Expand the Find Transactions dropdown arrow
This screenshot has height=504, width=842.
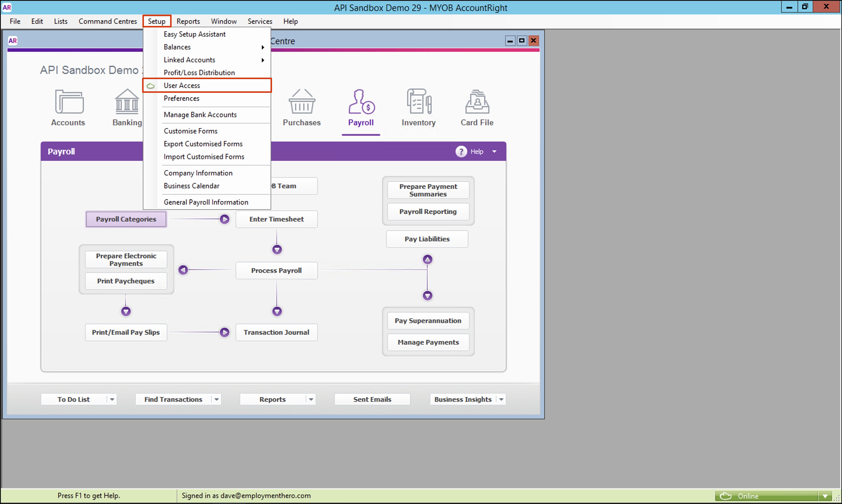tap(216, 400)
